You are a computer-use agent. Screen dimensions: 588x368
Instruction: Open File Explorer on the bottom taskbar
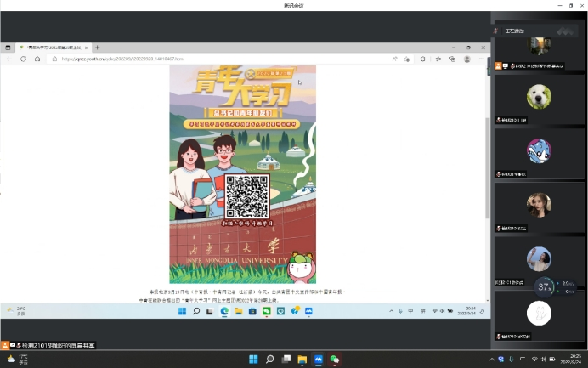pyautogui.click(x=302, y=359)
